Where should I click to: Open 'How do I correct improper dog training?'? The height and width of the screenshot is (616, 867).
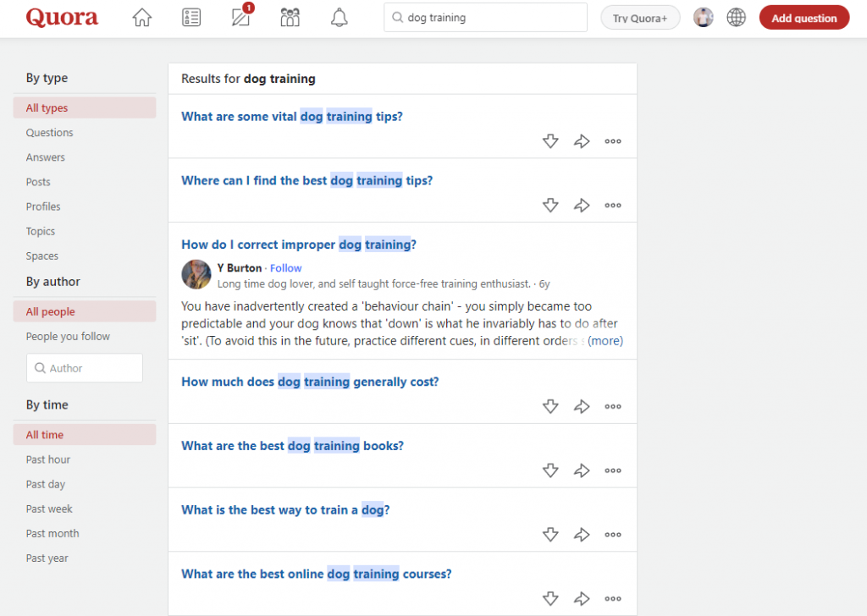(299, 245)
